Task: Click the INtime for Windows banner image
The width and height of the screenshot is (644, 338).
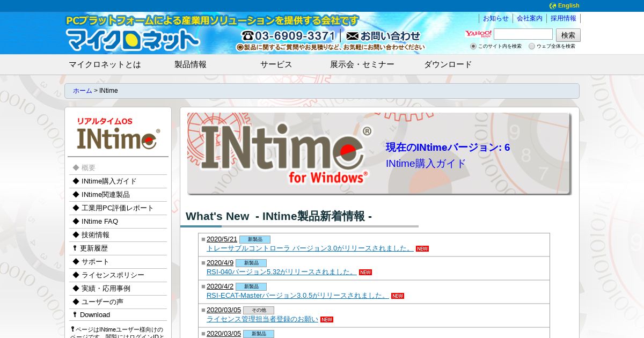Action: click(379, 153)
